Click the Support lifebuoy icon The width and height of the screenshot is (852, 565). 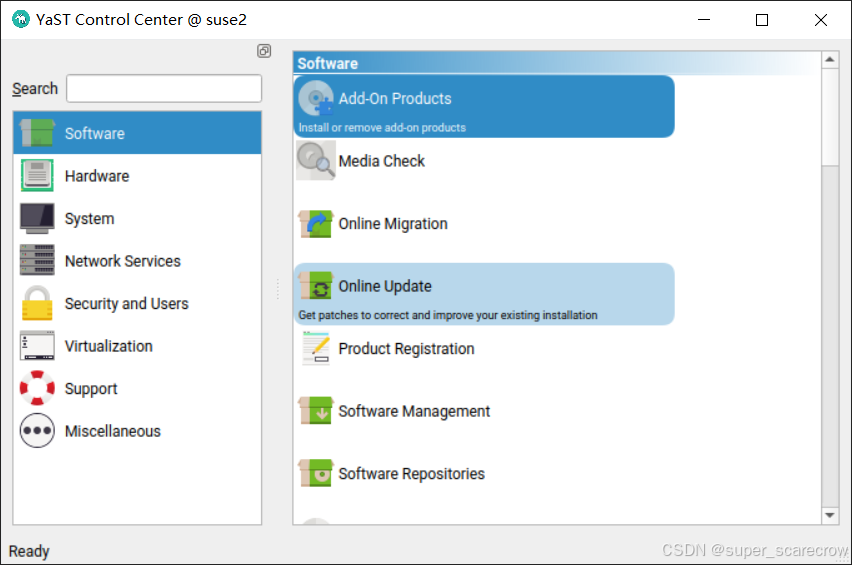click(x=37, y=388)
